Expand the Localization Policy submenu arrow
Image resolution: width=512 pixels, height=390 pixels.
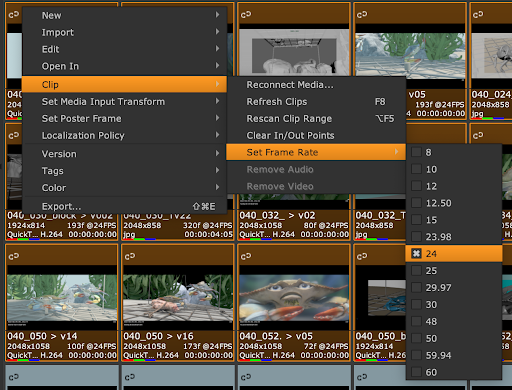coord(217,135)
